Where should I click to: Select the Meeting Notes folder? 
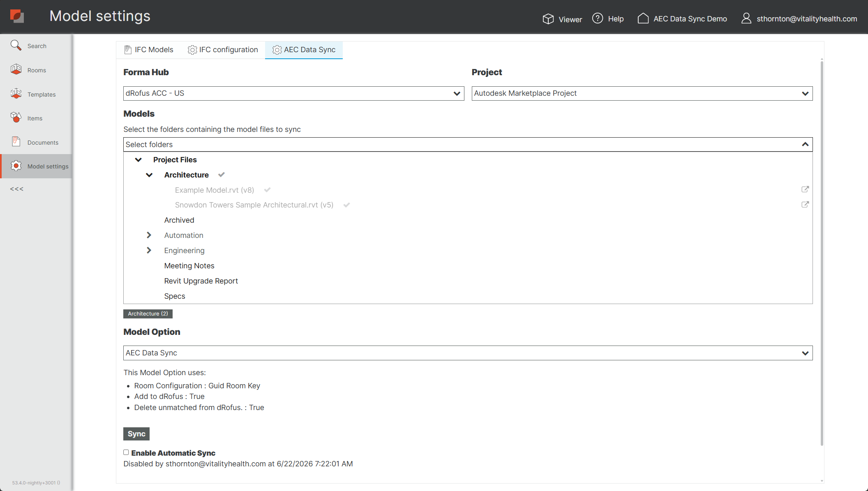(x=189, y=266)
